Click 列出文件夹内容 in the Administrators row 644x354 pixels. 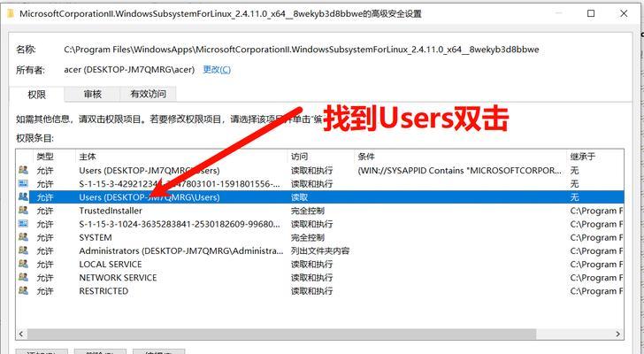320,251
